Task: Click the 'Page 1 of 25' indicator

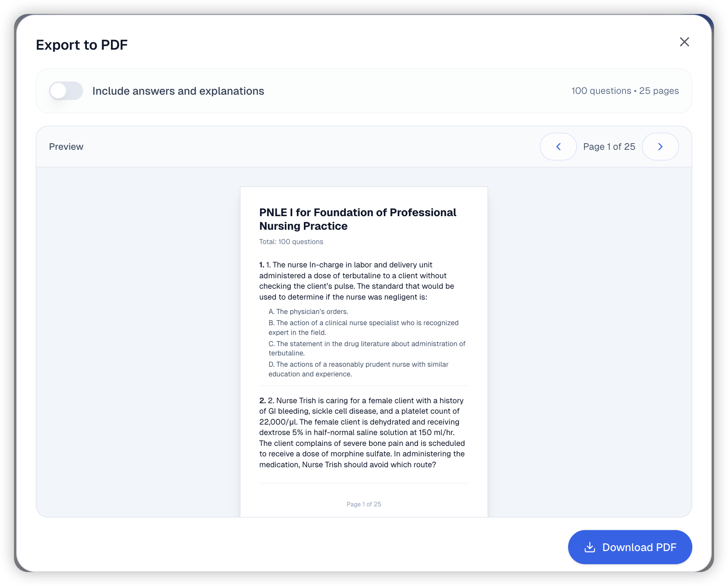Action: click(x=609, y=147)
